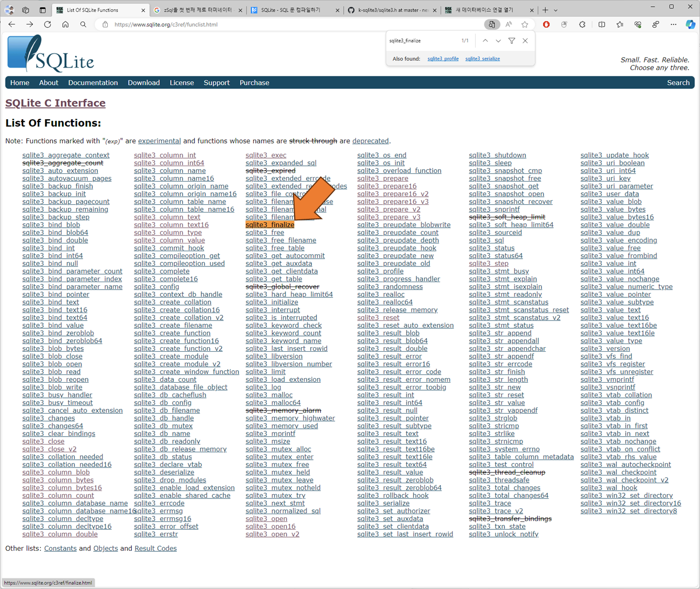Open find filter options
This screenshot has height=589, width=700.
(512, 41)
